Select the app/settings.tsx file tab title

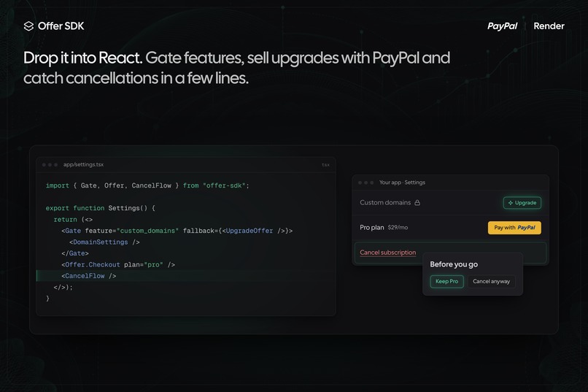pos(83,164)
